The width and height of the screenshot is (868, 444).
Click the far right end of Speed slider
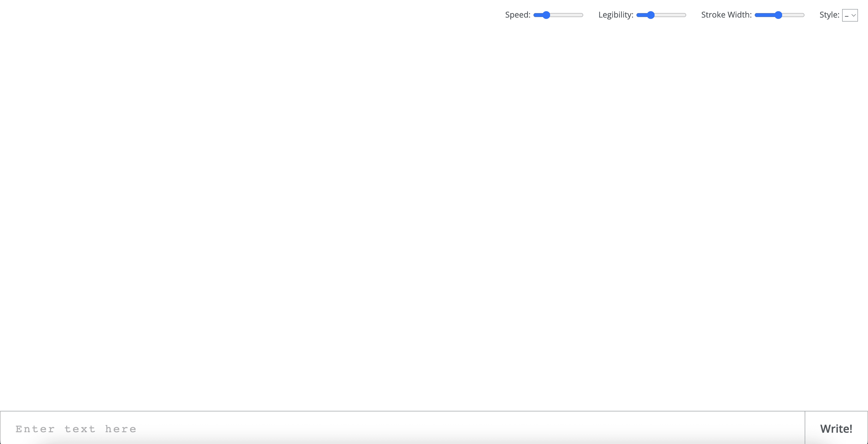582,15
